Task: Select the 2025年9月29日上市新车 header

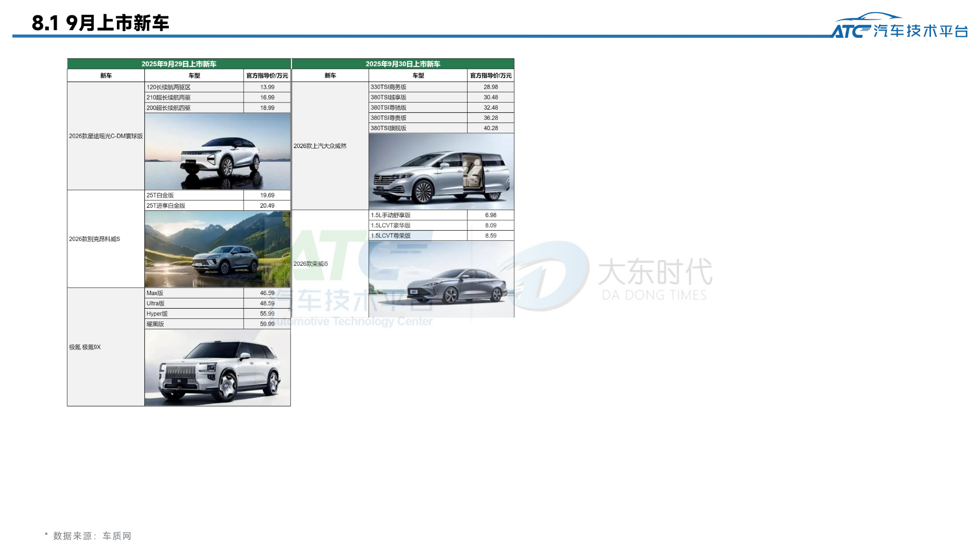Action: point(179,64)
